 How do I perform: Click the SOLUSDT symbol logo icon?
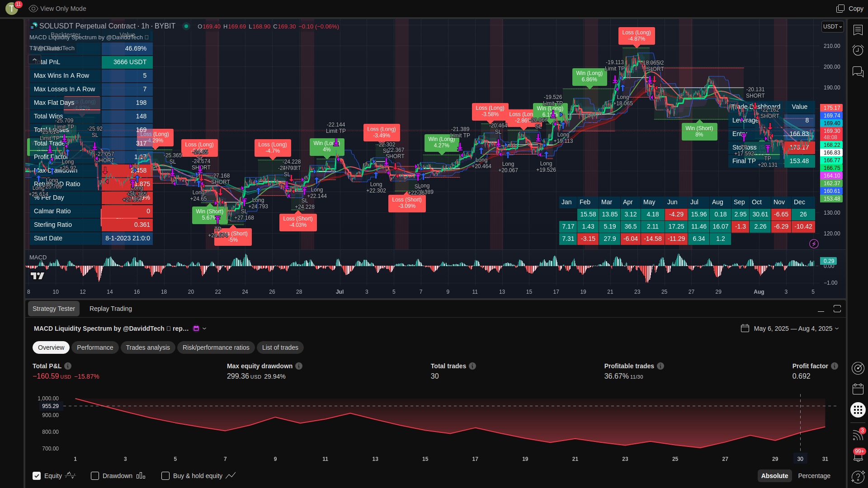(x=33, y=26)
